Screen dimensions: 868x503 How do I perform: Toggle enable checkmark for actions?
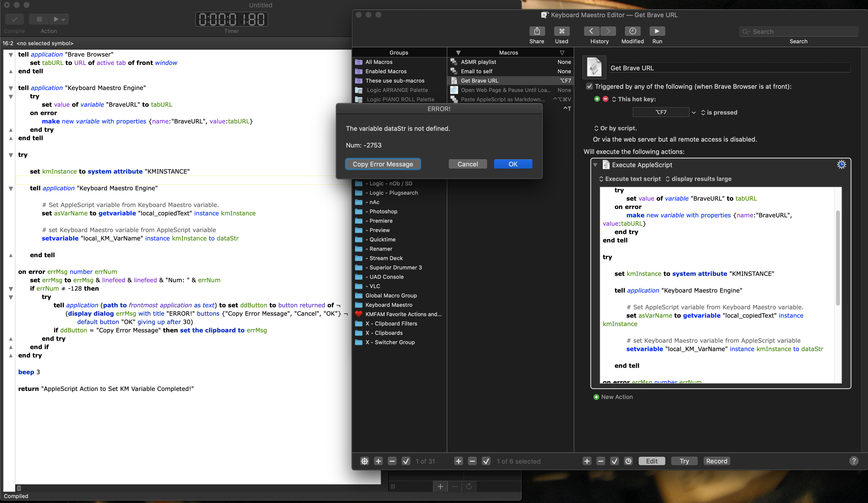[615, 461]
